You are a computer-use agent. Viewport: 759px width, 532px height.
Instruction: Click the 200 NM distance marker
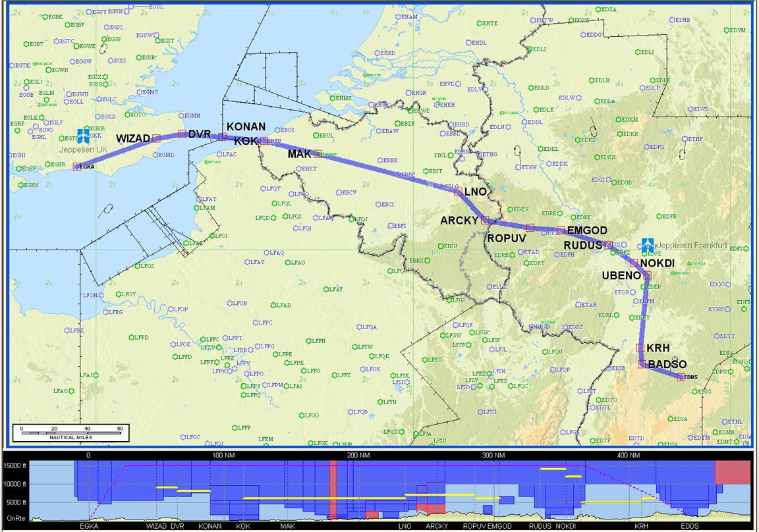click(358, 455)
